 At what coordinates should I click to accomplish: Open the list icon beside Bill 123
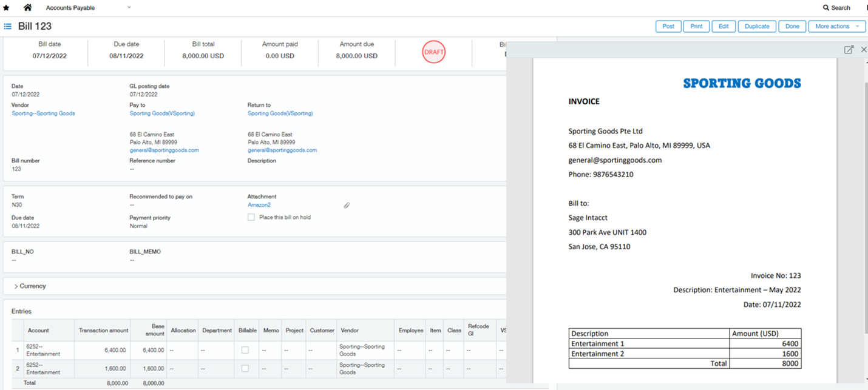point(8,26)
